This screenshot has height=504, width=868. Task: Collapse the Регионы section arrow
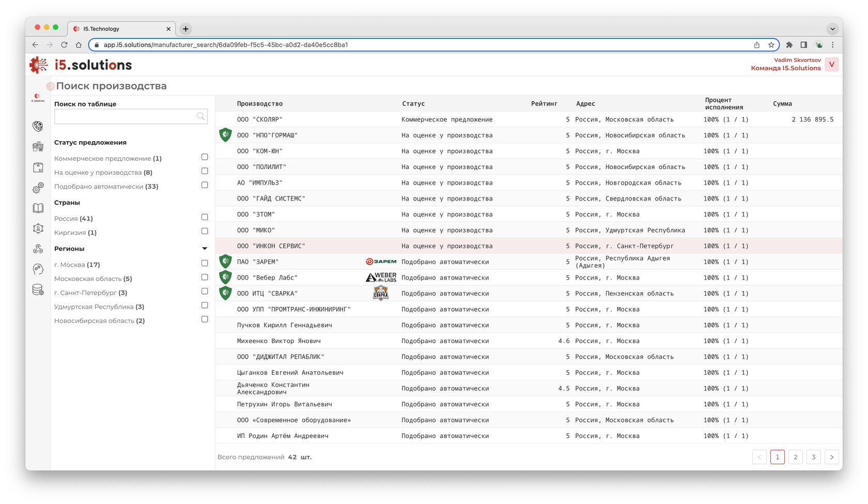[x=205, y=249]
